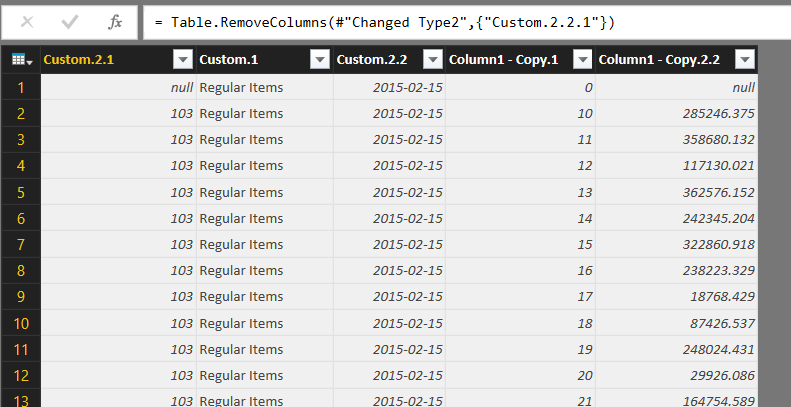This screenshot has height=407, width=791.
Task: Select row number 7 header
Action: tap(20, 244)
